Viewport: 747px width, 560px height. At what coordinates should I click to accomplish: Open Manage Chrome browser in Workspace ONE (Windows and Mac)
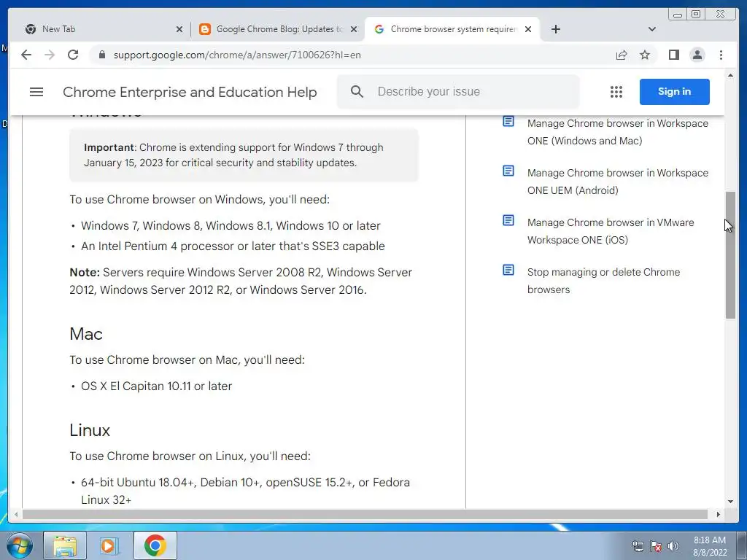click(x=617, y=132)
